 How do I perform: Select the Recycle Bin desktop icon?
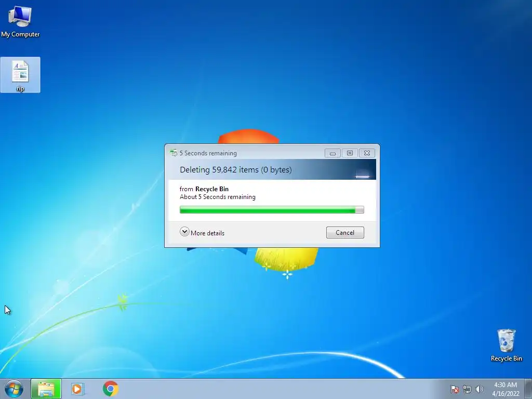click(x=506, y=345)
